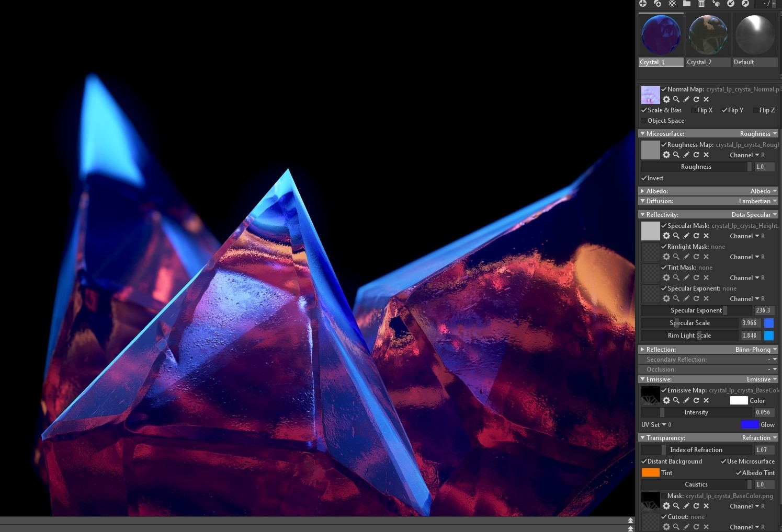Create a new material with the plus icon

[643, 4]
